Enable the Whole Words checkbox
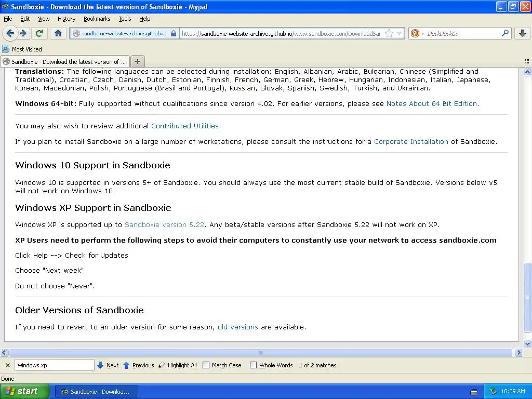 click(253, 365)
